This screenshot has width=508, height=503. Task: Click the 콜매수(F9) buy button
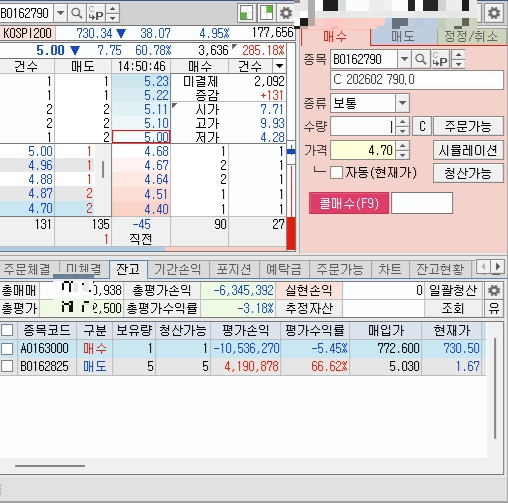click(349, 203)
